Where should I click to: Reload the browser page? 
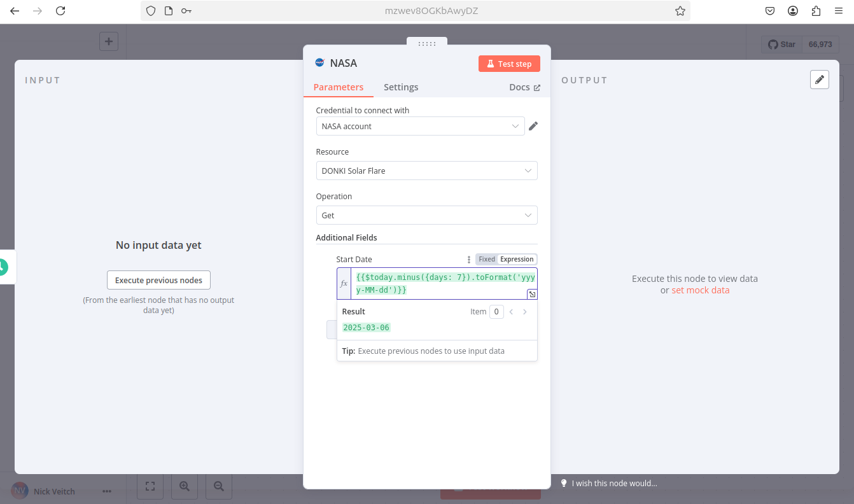(x=60, y=11)
